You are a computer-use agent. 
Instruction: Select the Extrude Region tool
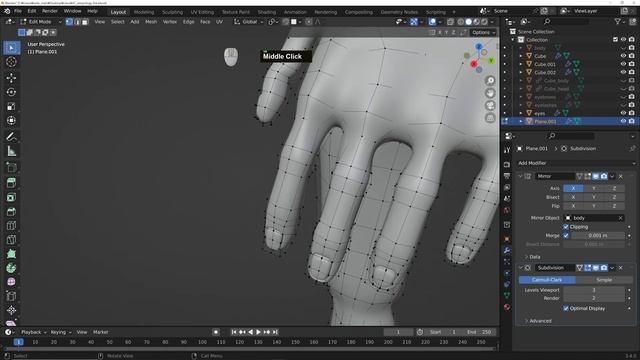point(11,182)
